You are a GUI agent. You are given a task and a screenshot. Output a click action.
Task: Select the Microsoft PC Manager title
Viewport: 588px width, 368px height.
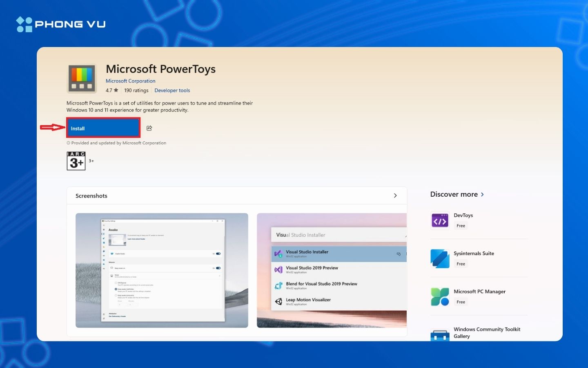pos(479,292)
